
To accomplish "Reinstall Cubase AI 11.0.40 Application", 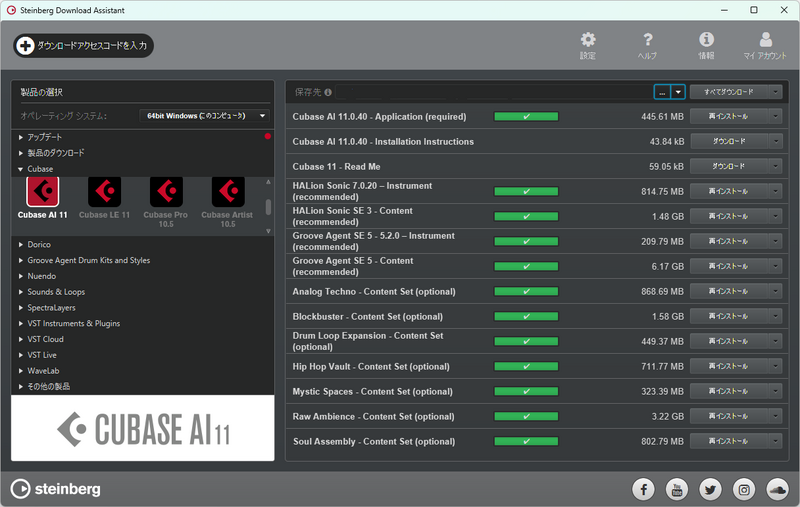I will pos(729,116).
